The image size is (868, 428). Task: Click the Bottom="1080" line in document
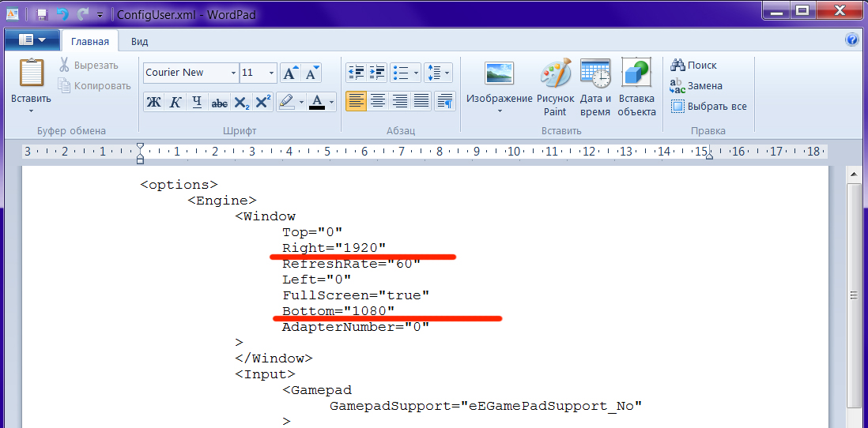point(338,311)
